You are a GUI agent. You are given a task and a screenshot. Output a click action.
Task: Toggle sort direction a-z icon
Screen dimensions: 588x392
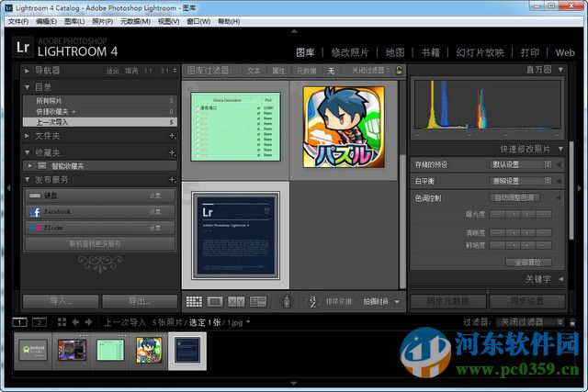pos(312,301)
